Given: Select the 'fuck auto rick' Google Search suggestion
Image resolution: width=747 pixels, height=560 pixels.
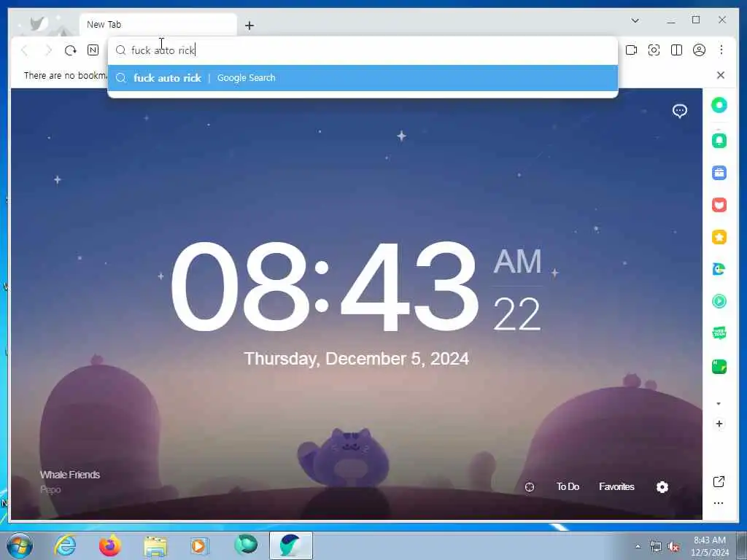Looking at the screenshot, I should 363,78.
